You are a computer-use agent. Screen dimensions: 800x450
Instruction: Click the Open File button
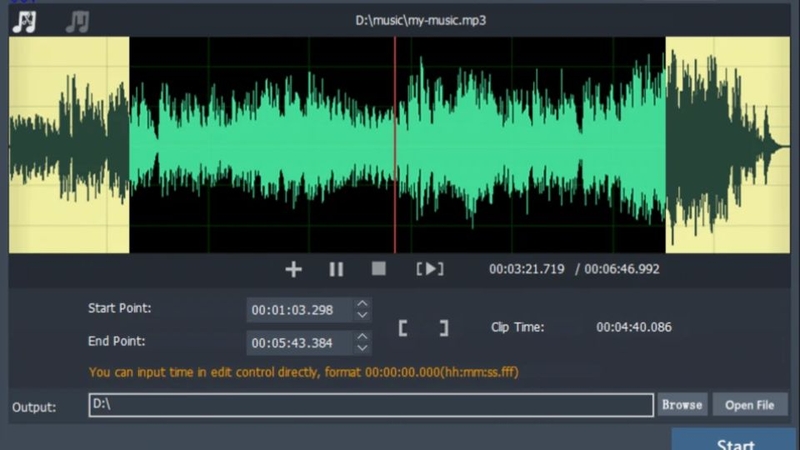pyautogui.click(x=749, y=405)
